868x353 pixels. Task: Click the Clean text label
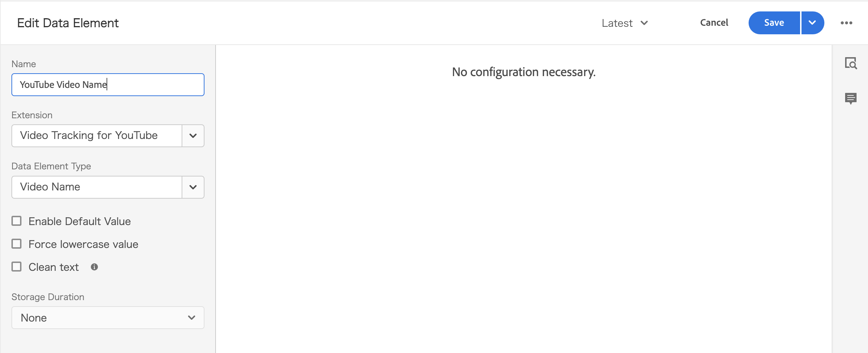tap(54, 267)
